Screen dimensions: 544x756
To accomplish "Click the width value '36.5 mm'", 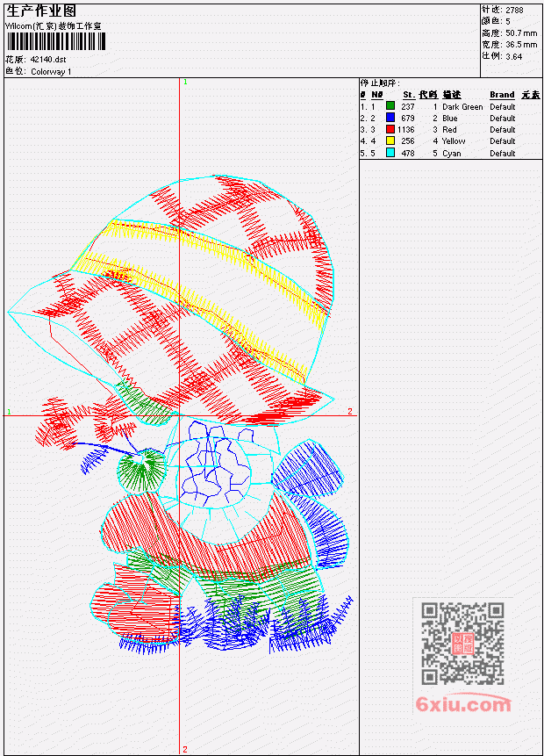I will 521,45.
